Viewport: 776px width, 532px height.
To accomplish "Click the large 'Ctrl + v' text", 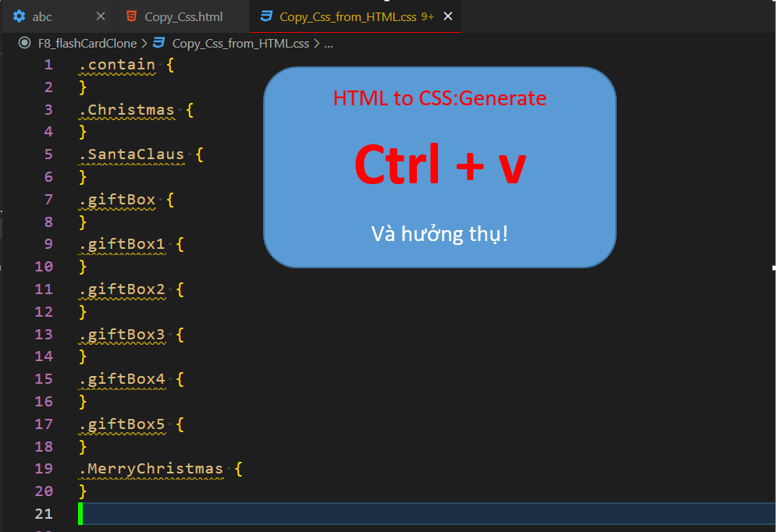I will [x=440, y=164].
